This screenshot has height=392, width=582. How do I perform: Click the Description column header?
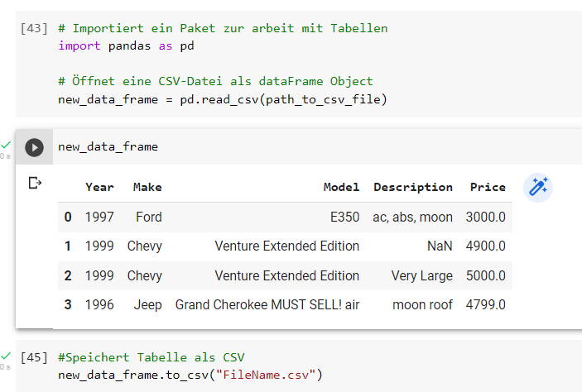[413, 187]
